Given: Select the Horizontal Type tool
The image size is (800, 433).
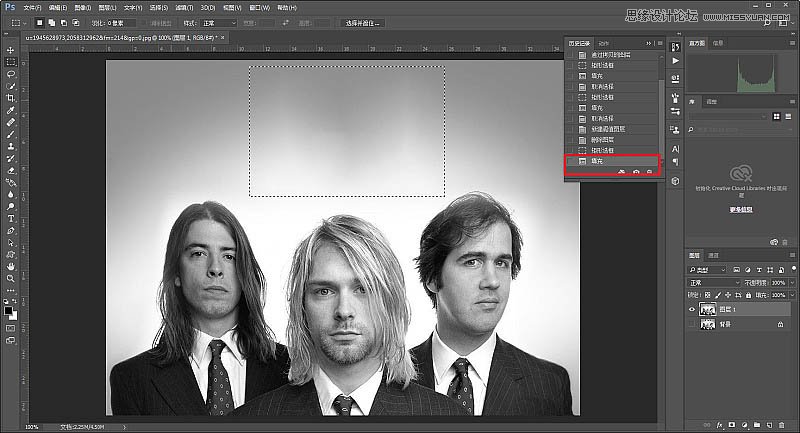Looking at the screenshot, I should pos(10,218).
